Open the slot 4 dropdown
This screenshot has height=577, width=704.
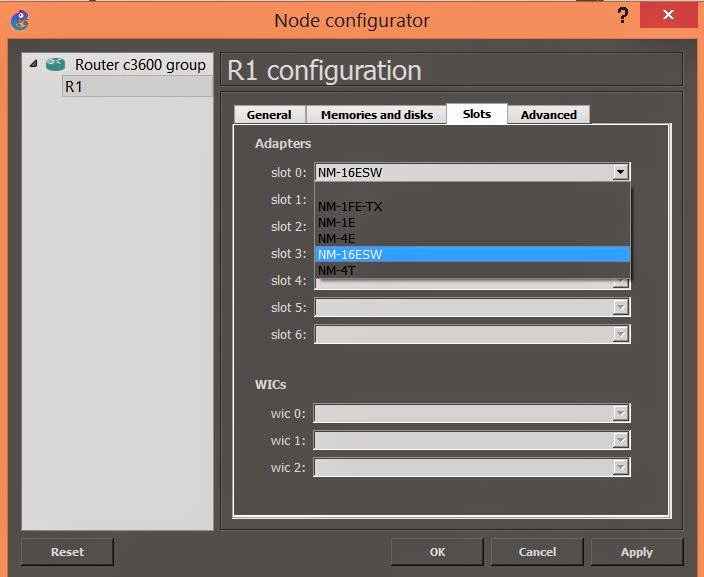point(620,283)
